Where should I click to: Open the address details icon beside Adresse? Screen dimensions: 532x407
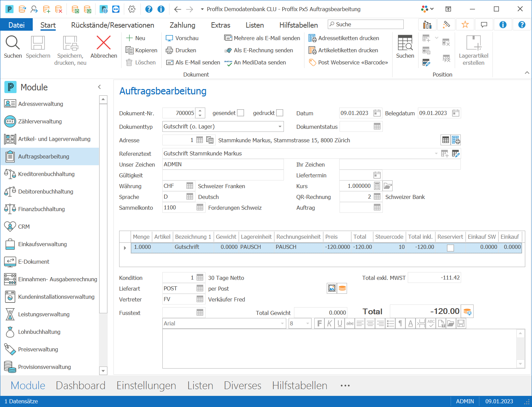(210, 140)
